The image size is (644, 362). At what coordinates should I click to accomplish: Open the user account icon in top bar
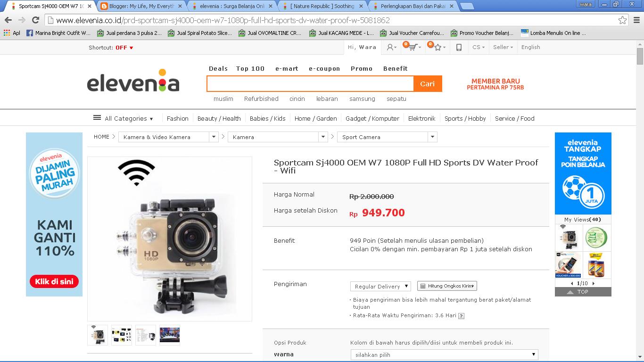click(391, 47)
